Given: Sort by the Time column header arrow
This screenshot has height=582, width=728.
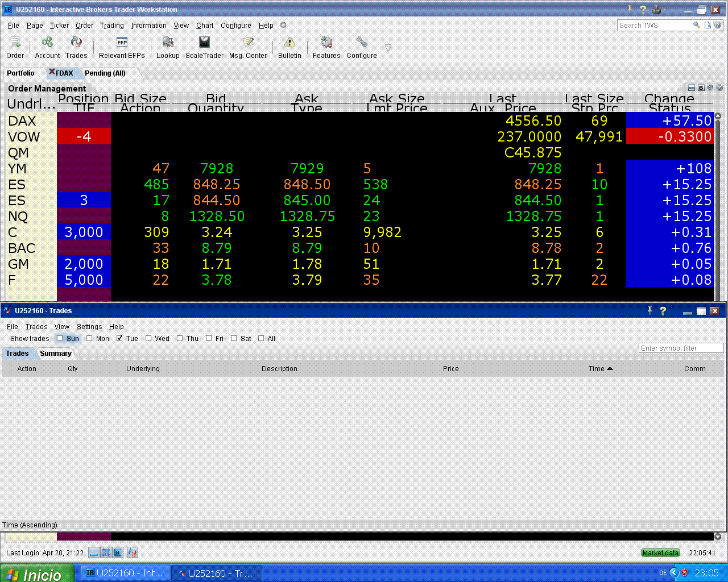Looking at the screenshot, I should [x=610, y=368].
